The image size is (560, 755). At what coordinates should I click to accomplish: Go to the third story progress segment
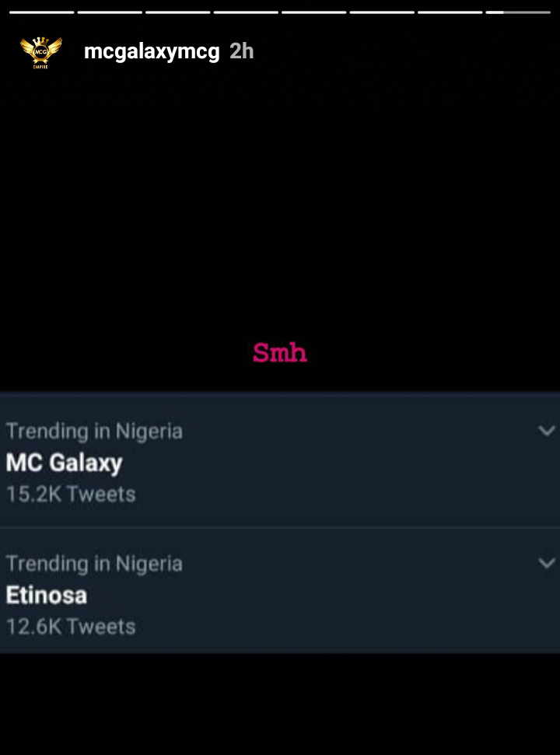pos(177,12)
